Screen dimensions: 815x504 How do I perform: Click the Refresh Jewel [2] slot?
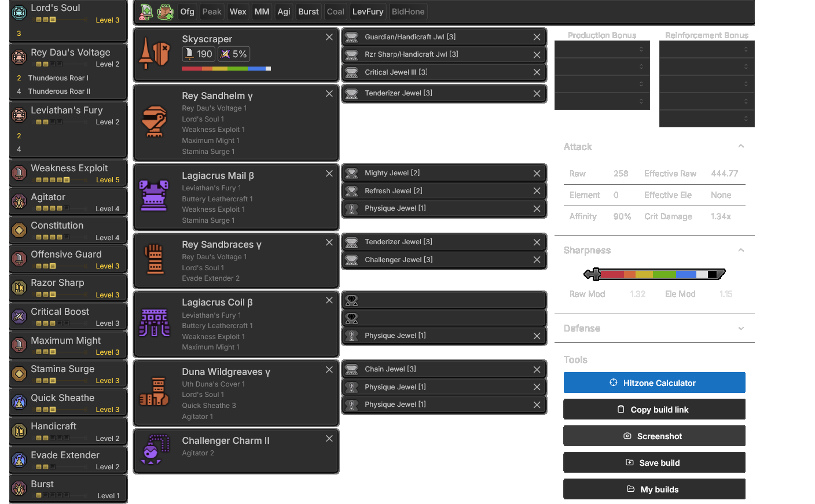pos(444,190)
